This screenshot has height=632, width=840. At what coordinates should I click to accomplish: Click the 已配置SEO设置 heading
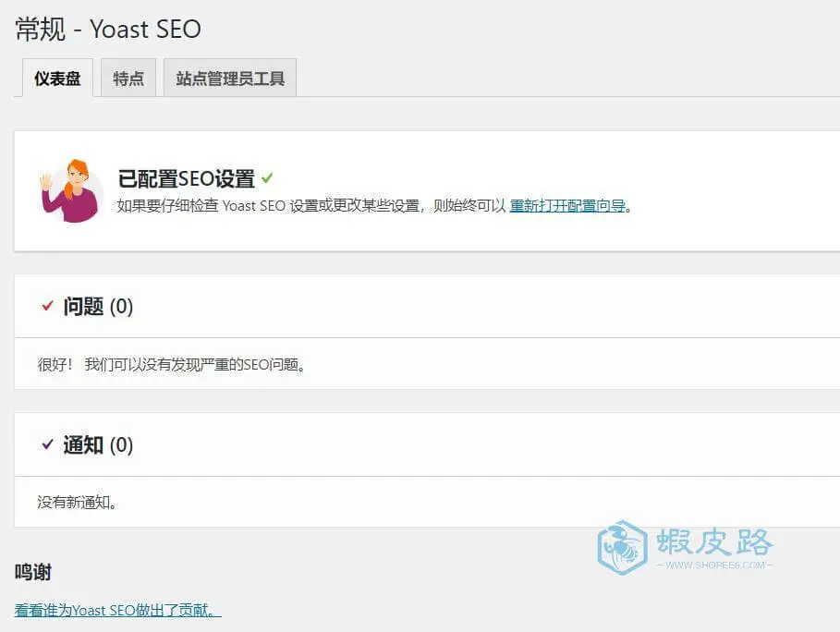[187, 178]
